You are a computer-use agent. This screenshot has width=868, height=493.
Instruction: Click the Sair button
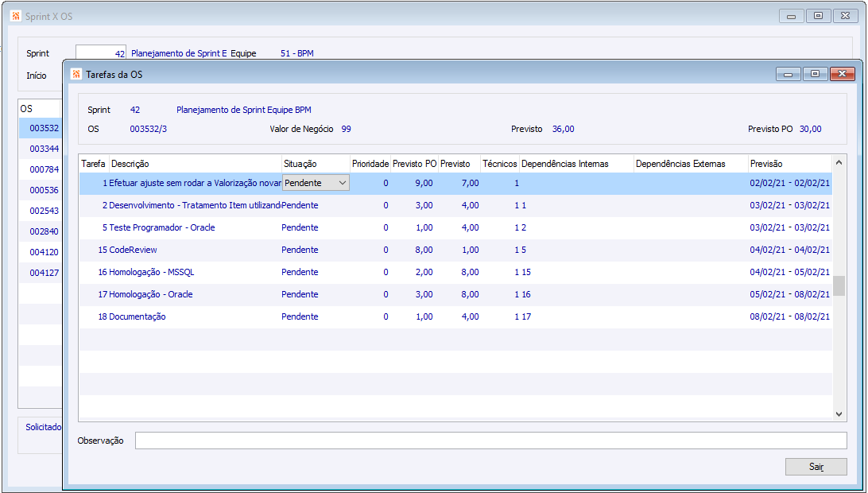(x=816, y=467)
